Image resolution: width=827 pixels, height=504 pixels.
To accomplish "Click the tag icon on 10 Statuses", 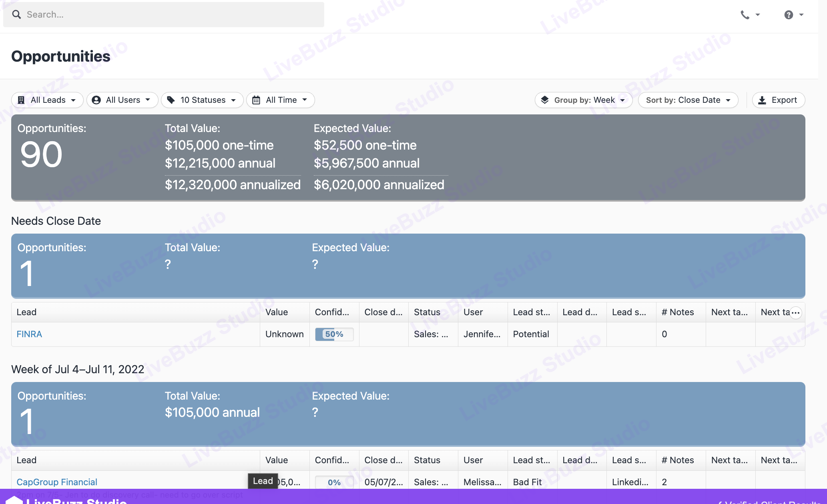I will pyautogui.click(x=171, y=100).
